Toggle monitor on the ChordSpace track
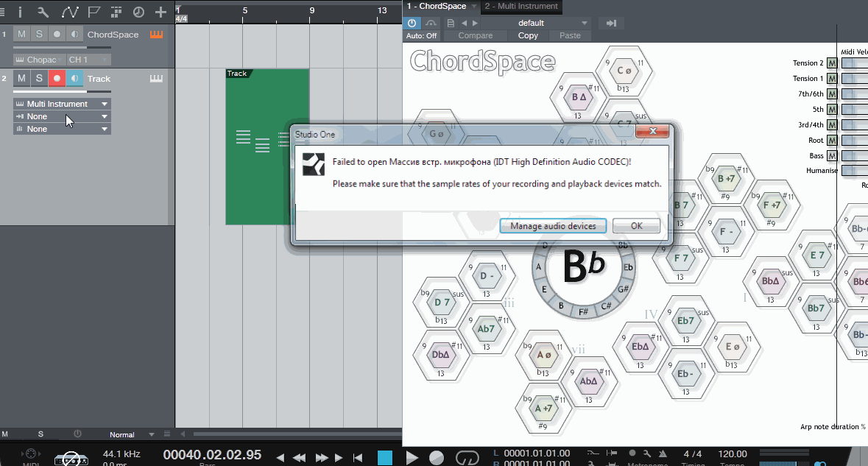This screenshot has width=868, height=466. pos(74,35)
